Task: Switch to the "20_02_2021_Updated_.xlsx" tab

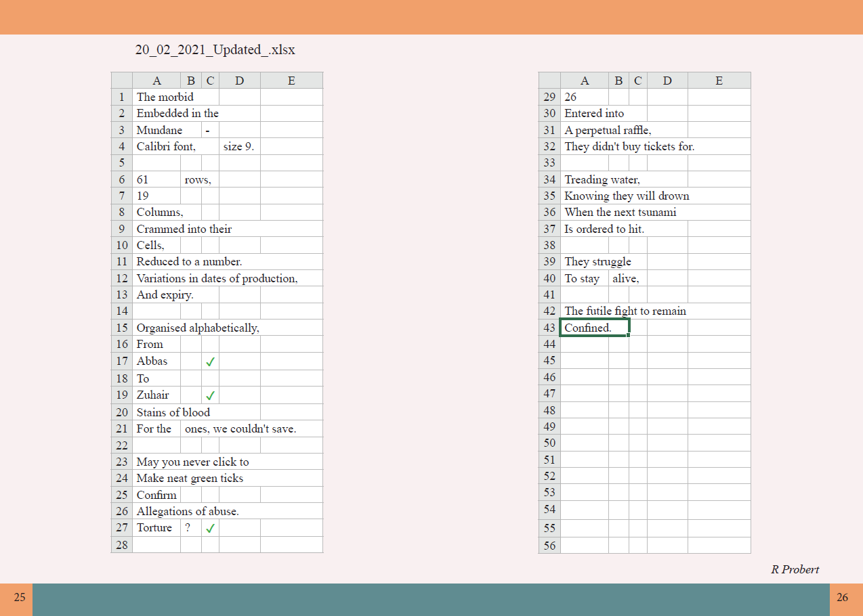Action: 215,49
